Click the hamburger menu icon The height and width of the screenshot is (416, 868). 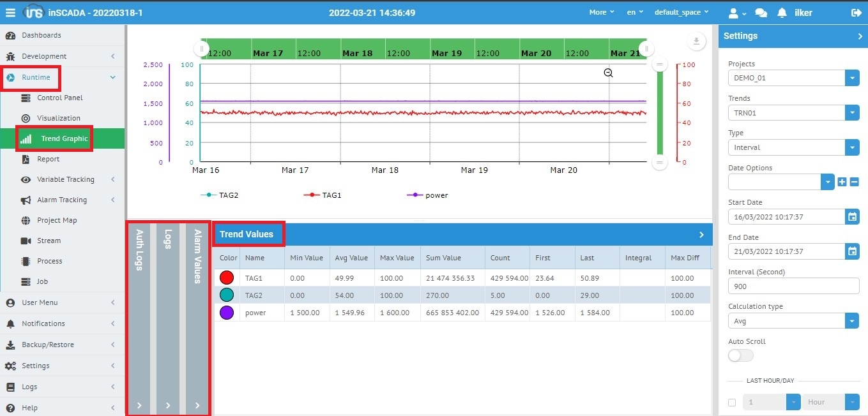[10, 12]
